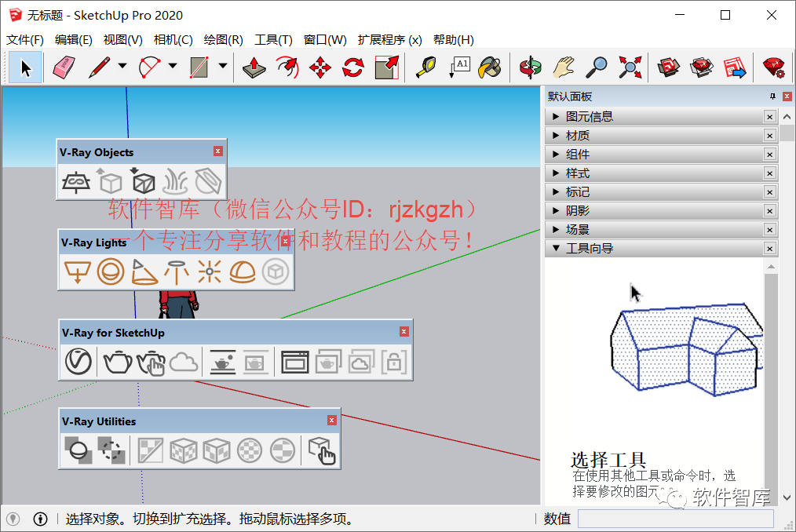
Task: Open 3D Warehouse from toolbar
Action: tap(669, 67)
